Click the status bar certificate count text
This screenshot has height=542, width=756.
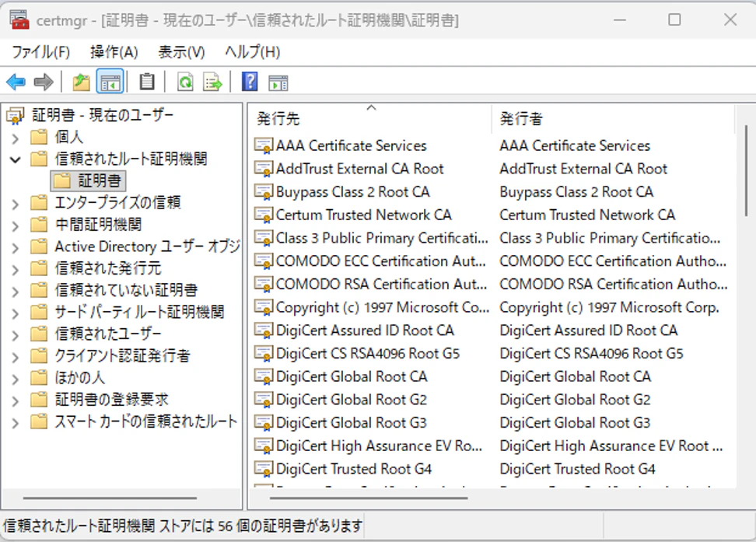tap(182, 526)
